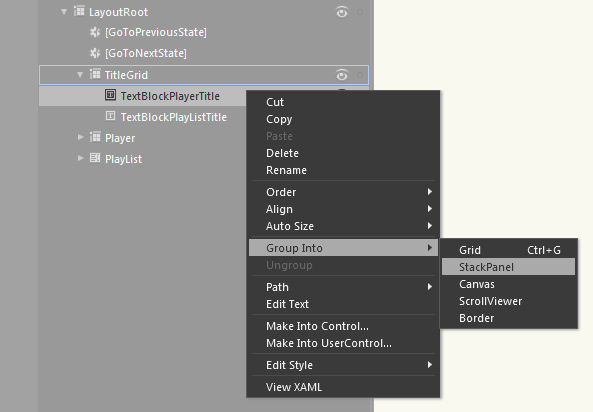Click the PlayList listbox icon
The height and width of the screenshot is (412, 593).
[95, 158]
